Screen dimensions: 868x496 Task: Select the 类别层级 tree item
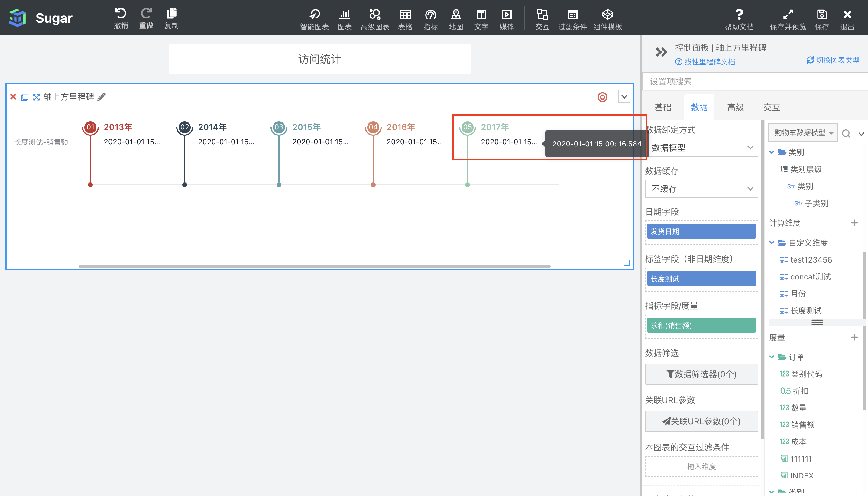(x=801, y=169)
